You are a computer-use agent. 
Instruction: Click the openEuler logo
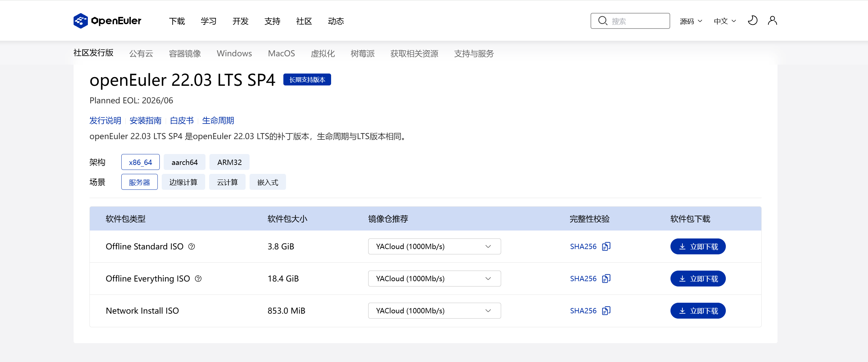107,21
